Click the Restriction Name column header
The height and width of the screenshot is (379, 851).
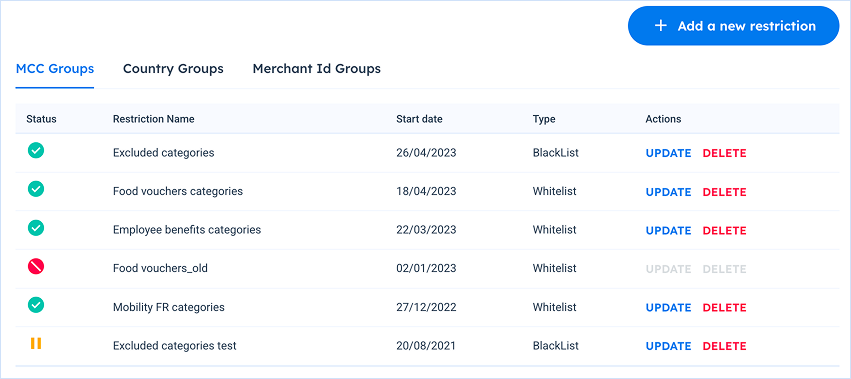coord(154,119)
